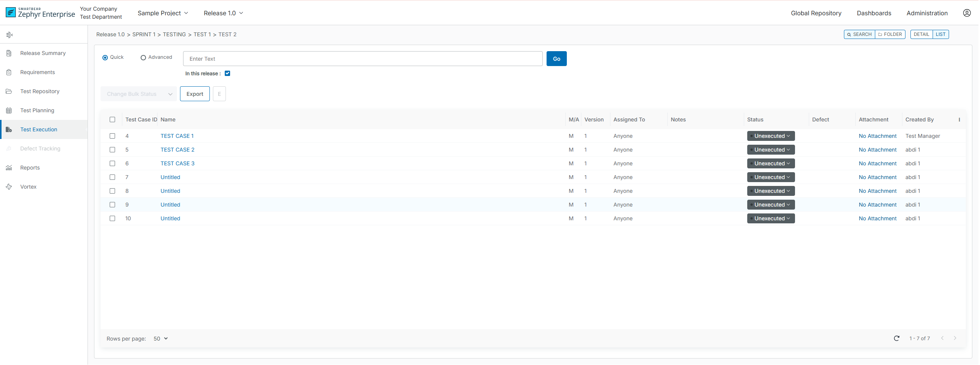Screen dimensions: 980x365
Task: Open the Release 1.0 dropdown
Action: 223,13
